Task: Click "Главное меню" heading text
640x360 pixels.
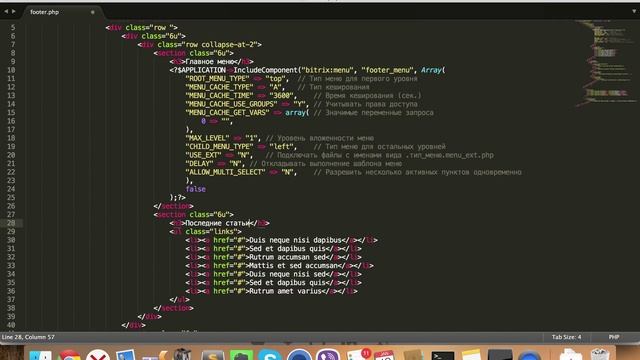Action: (x=209, y=62)
